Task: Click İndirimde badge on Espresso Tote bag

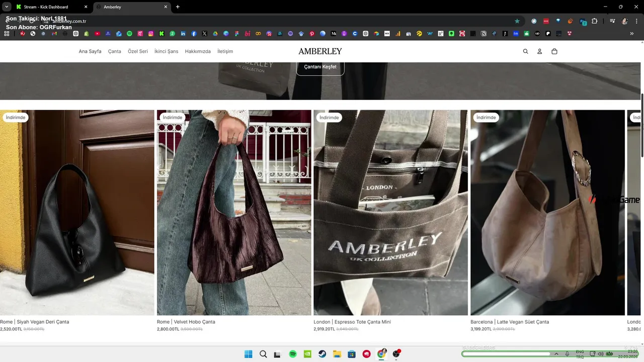Action: 329,118
